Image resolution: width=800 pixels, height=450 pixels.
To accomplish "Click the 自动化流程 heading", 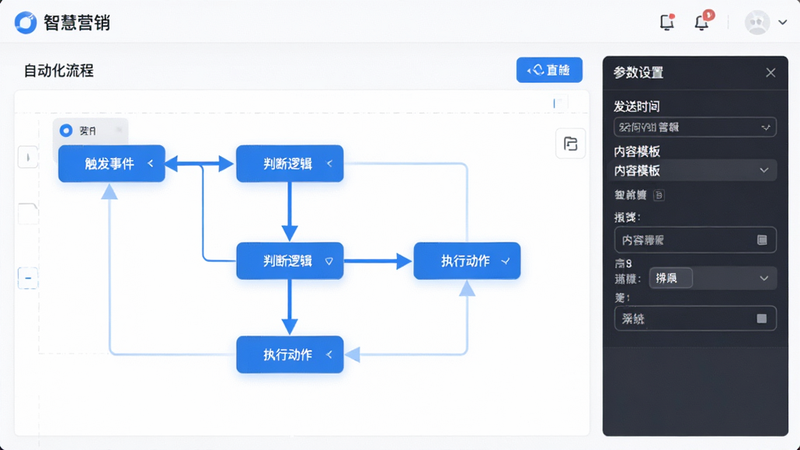I will (59, 70).
